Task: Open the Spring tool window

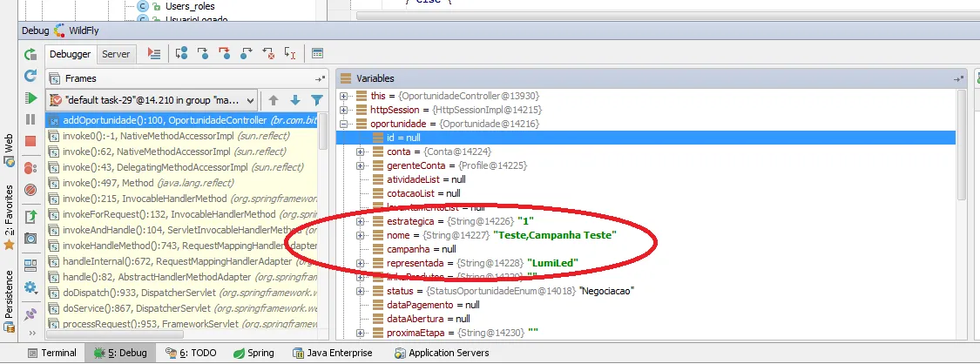Action: [x=253, y=354]
